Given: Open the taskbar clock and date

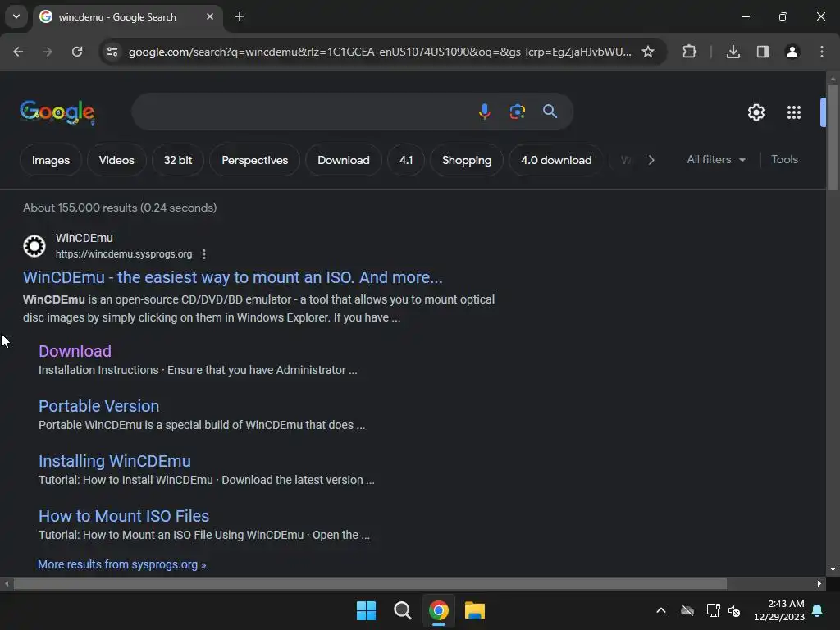Looking at the screenshot, I should [779, 610].
